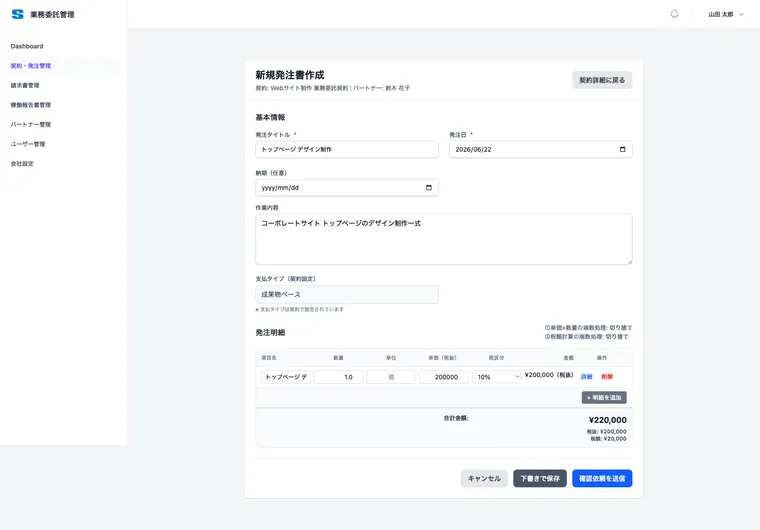
Task: Focus the 発注タイトル text field
Action: (347, 149)
